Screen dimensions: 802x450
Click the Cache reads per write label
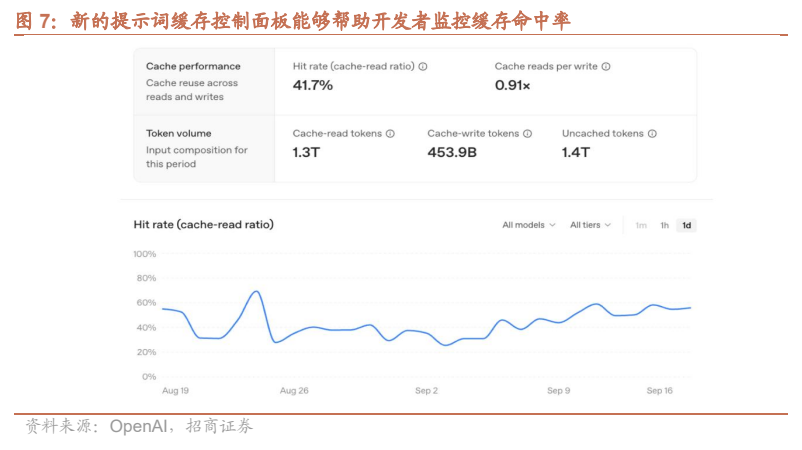(546, 66)
